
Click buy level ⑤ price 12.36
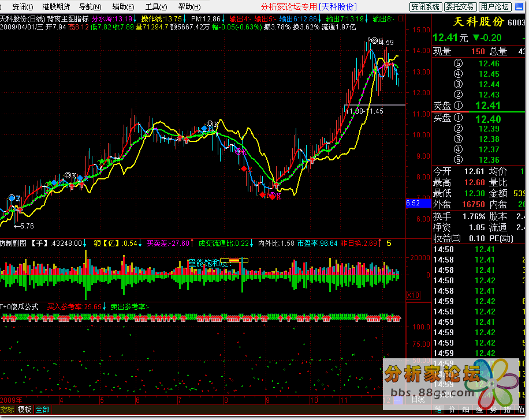(489, 160)
